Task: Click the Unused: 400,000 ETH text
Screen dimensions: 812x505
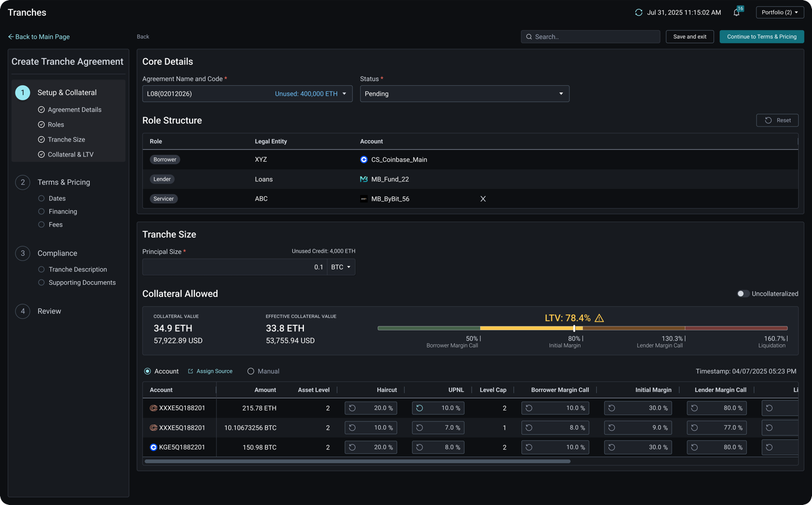Action: (x=306, y=94)
